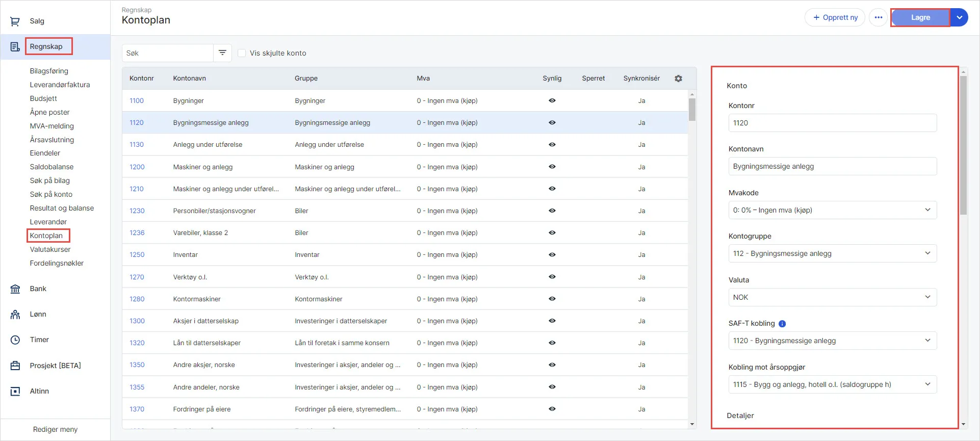Toggle visibility eye for account 1100
The image size is (980, 441).
click(x=552, y=101)
